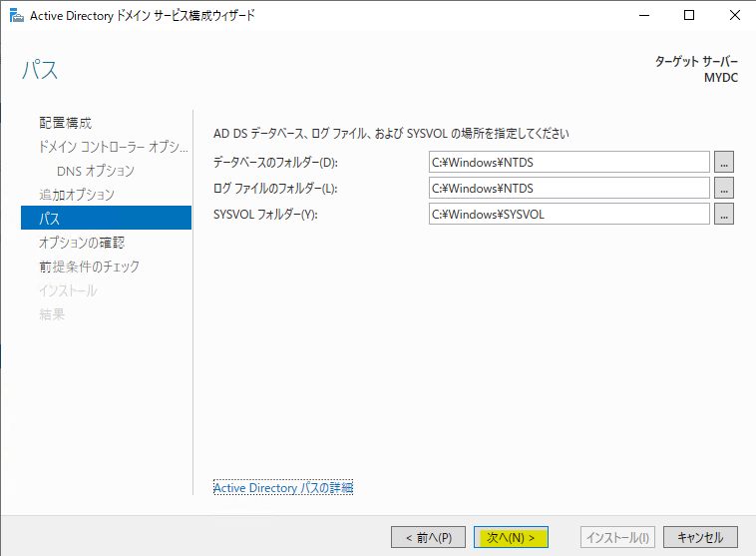This screenshot has width=756, height=556.
Task: Open the 配置構成 step
Action: pos(66,123)
